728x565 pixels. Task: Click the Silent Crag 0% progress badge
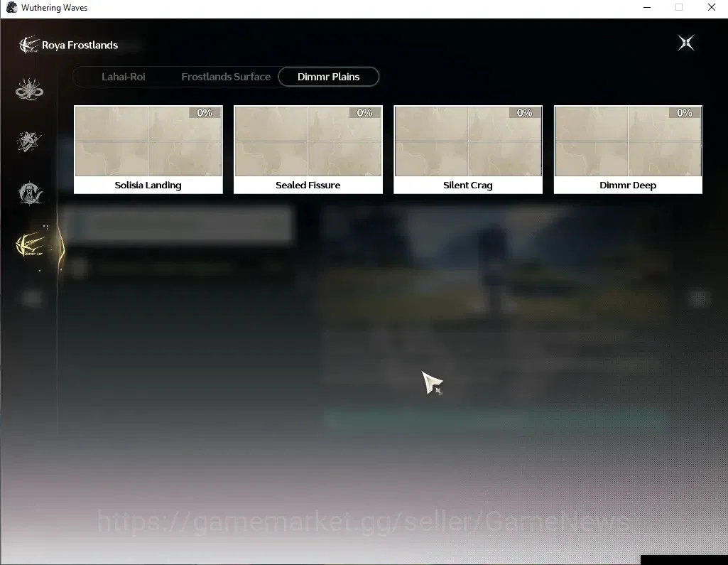pyautogui.click(x=525, y=112)
